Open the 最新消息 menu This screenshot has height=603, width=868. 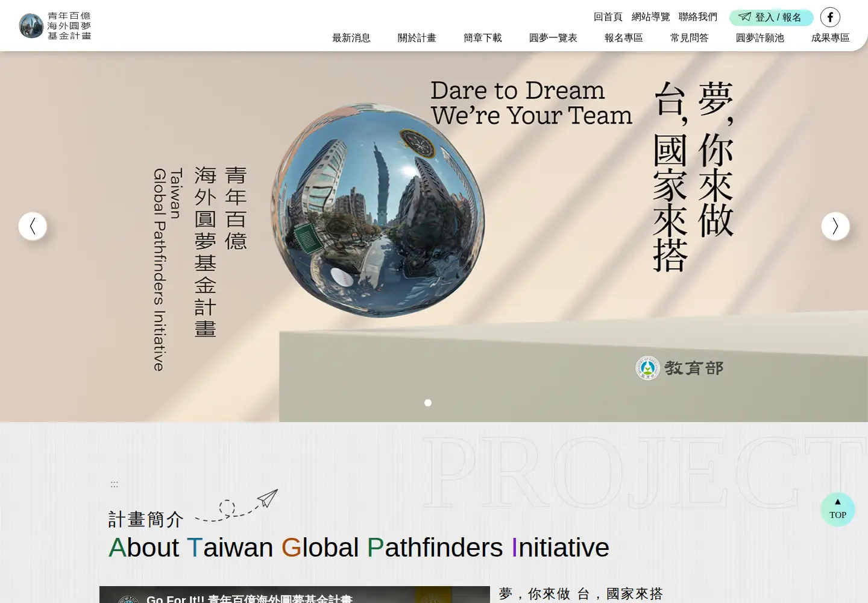(x=351, y=38)
